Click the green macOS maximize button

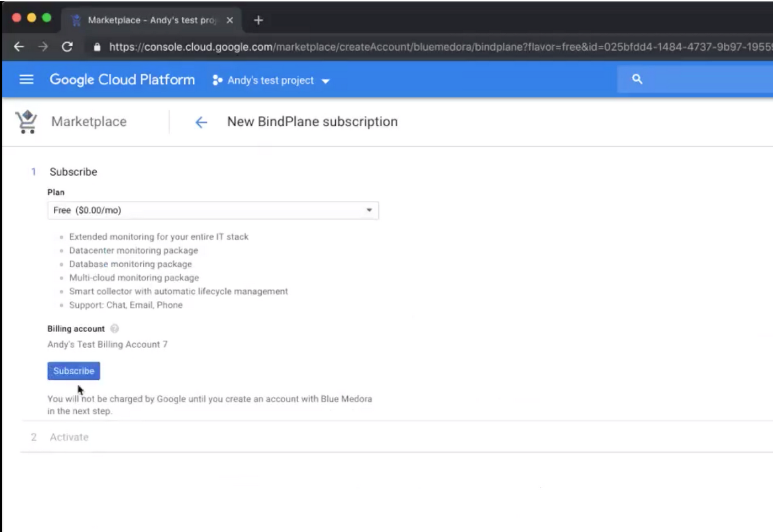(47, 18)
